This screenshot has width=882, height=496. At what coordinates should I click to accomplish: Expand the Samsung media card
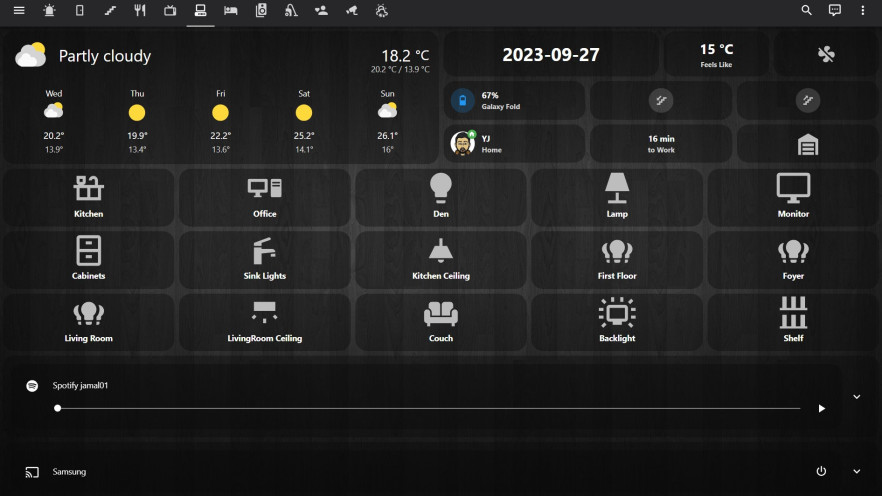tap(856, 471)
